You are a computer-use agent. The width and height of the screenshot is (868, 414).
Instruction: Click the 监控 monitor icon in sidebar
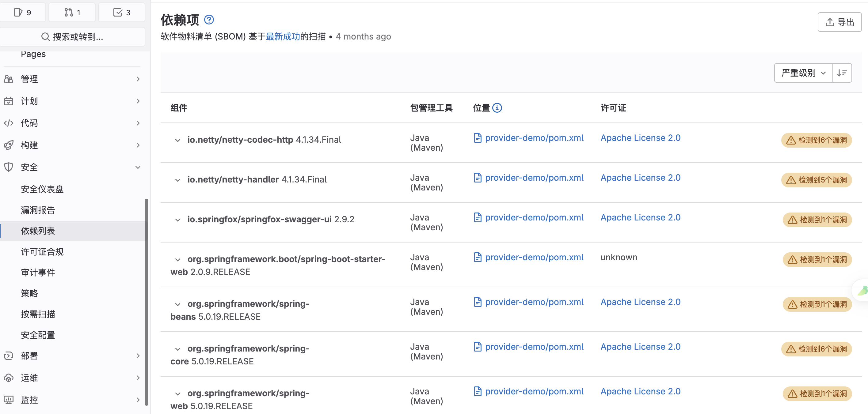(x=8, y=400)
